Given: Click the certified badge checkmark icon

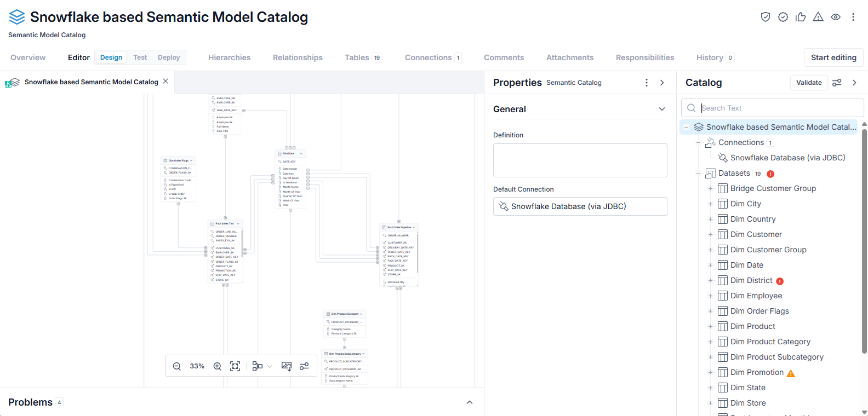Looking at the screenshot, I should pyautogui.click(x=783, y=17).
